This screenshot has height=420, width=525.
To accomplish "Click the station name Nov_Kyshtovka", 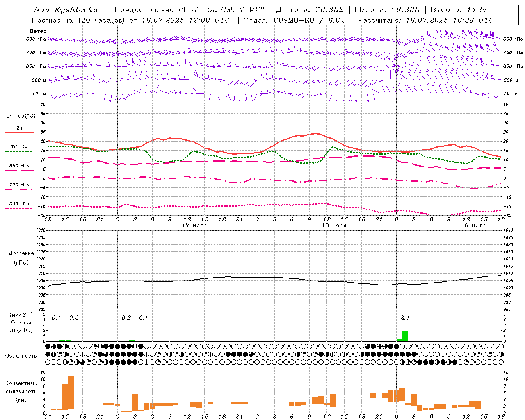I will coord(66,10).
